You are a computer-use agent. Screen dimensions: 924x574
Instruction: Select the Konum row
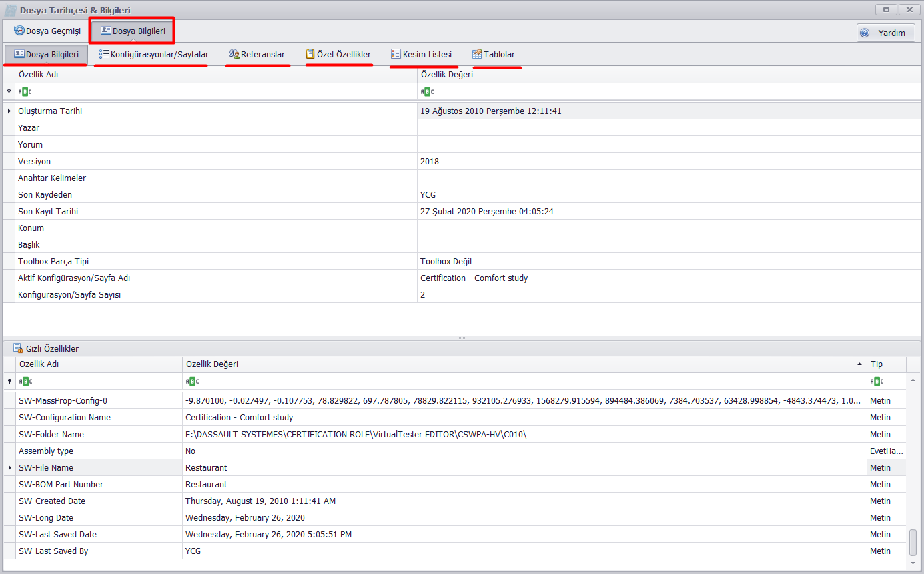tap(462, 228)
